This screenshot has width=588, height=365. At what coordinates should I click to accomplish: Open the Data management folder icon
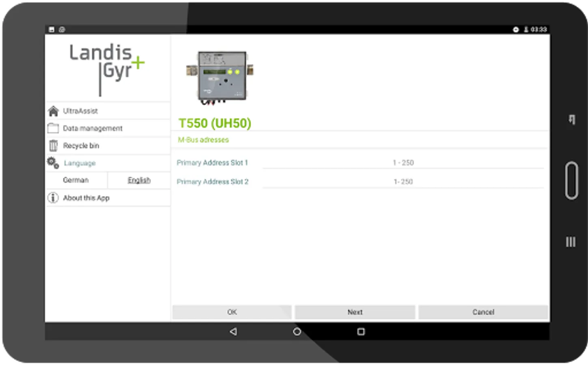tap(53, 129)
